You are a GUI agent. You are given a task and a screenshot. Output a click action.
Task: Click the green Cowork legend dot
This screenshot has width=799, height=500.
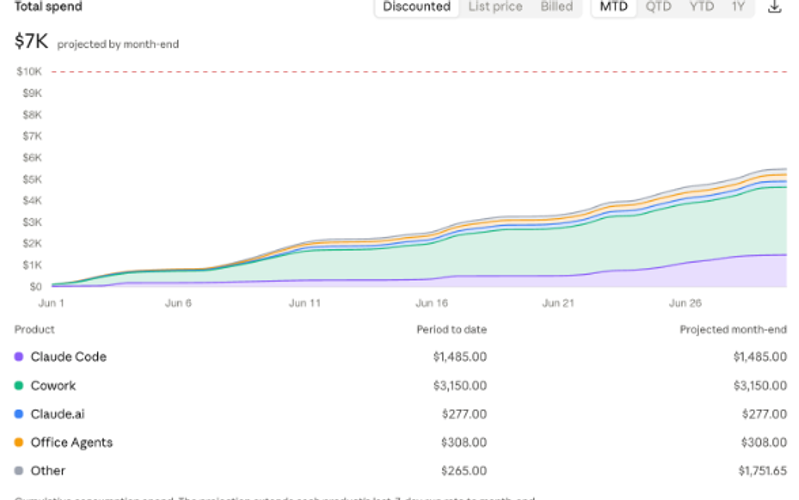coord(19,385)
